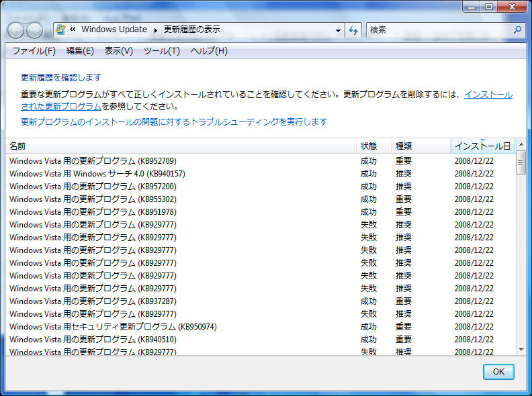Image resolution: width=532 pixels, height=396 pixels.
Task: Open the ツール(T) menu
Action: pos(161,51)
